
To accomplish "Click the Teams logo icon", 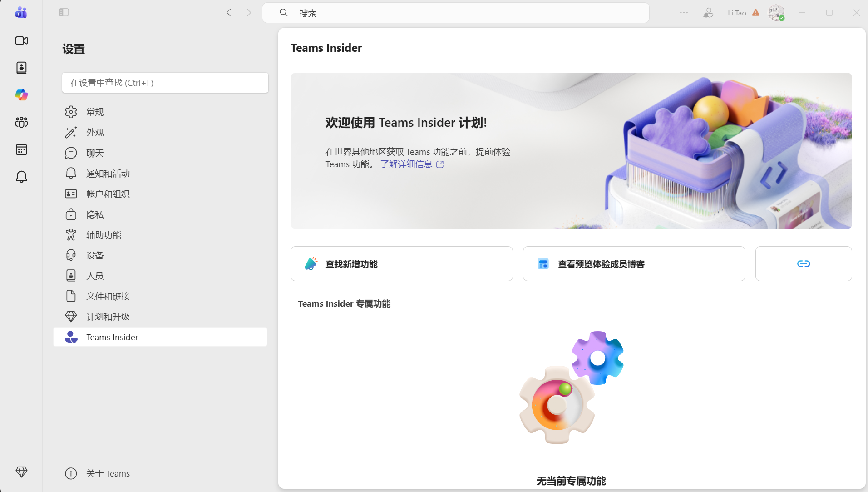I will point(21,12).
